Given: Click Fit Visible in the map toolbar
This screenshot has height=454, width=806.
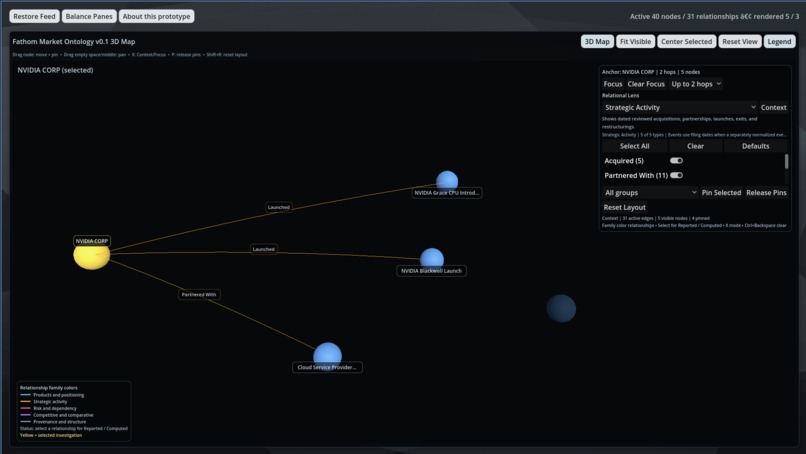Looking at the screenshot, I should pos(635,42).
